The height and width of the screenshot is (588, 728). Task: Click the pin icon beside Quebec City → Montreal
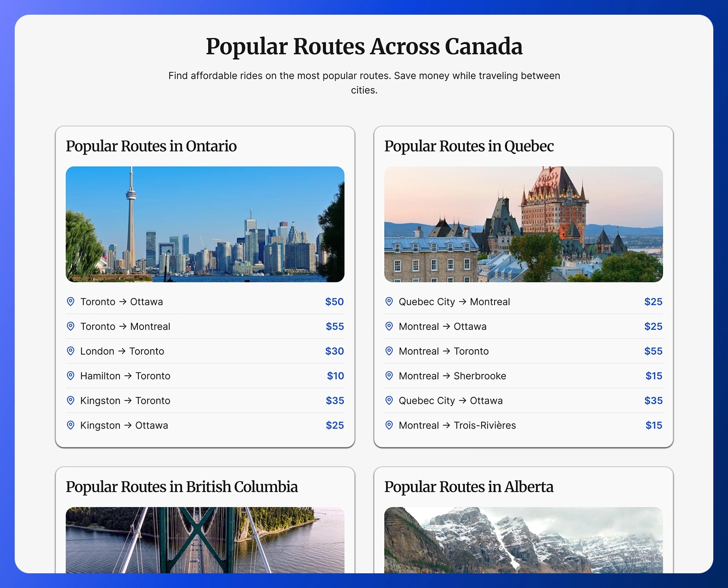point(389,301)
